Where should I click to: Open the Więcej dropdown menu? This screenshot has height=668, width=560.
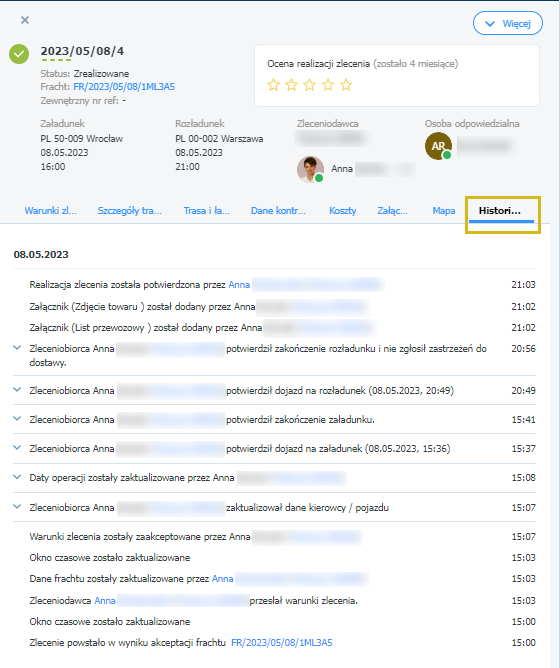pyautogui.click(x=508, y=23)
